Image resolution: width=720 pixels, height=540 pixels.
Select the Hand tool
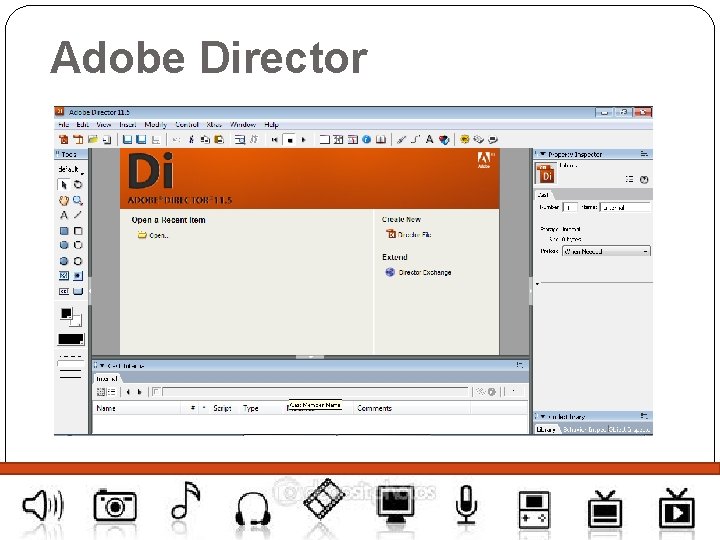click(x=64, y=200)
